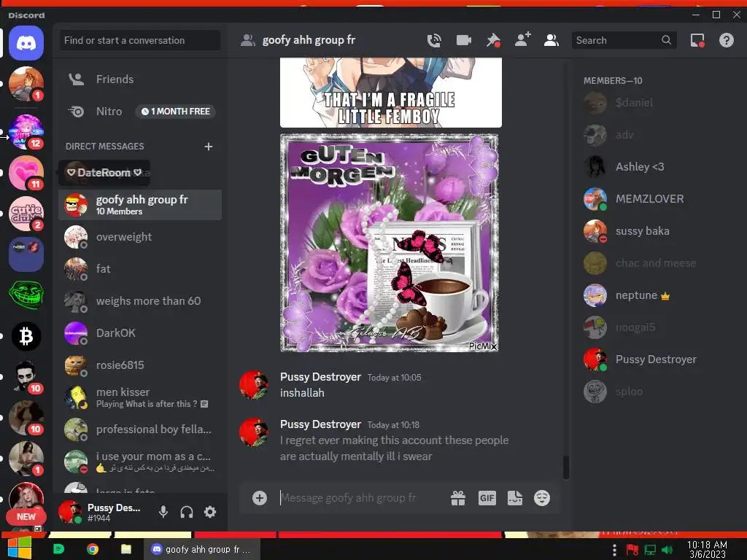Open the attachment plus button
The width and height of the screenshot is (747, 560).
pos(260,498)
